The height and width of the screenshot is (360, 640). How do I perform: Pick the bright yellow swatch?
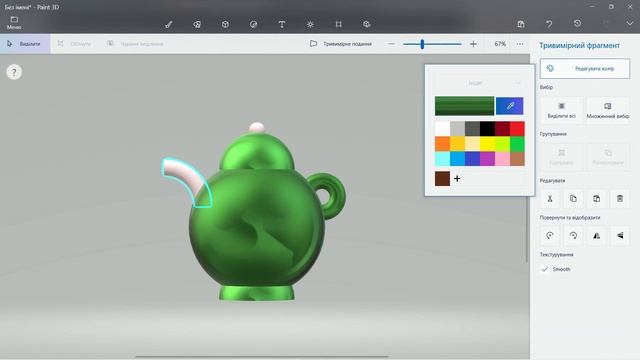(487, 144)
